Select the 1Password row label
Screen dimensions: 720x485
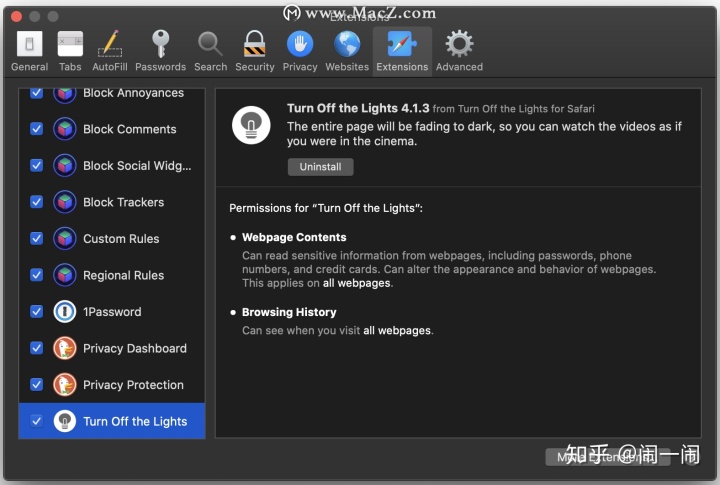(112, 311)
